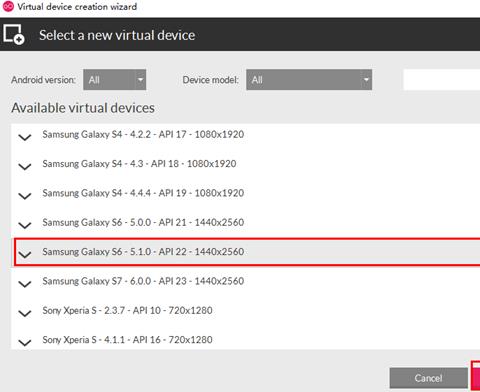Click the Cancel button
480x392 pixels.
(428, 378)
